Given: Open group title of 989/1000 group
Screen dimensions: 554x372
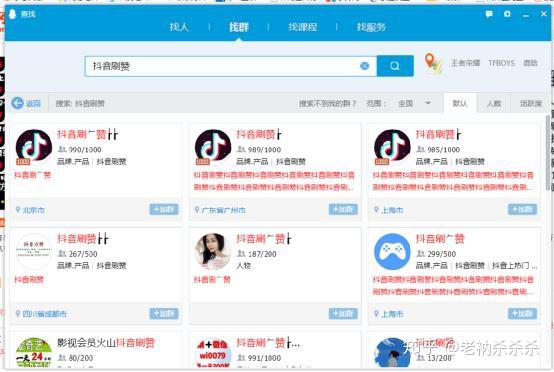Looking at the screenshot, I should [259, 135].
